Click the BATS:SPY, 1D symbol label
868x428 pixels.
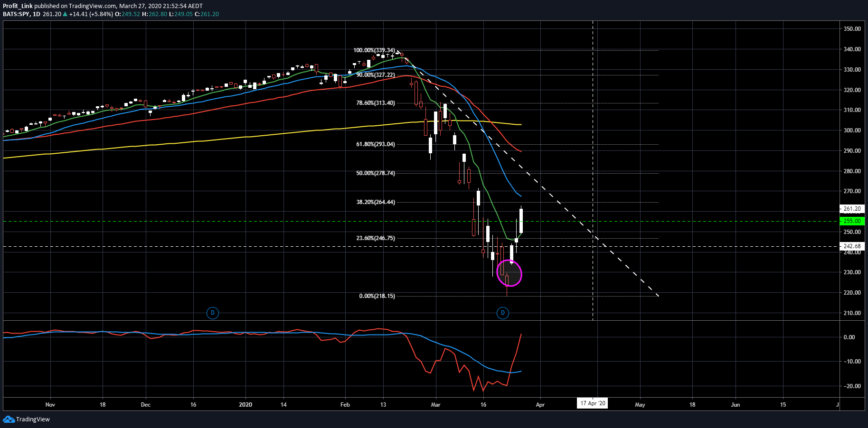point(21,14)
